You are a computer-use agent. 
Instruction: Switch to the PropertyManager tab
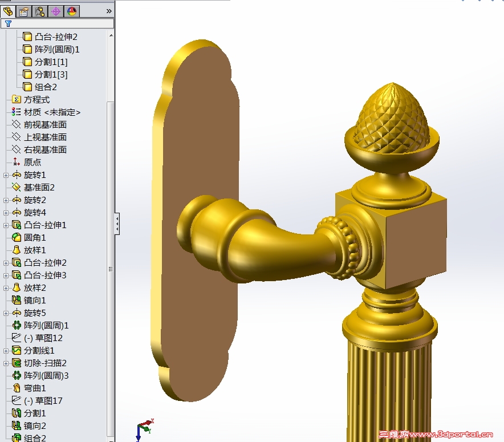pyautogui.click(x=24, y=11)
